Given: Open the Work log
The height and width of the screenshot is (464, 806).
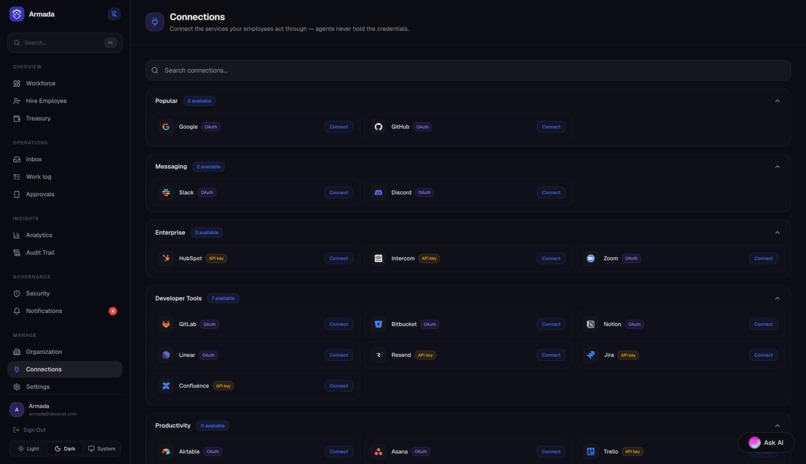Looking at the screenshot, I should [x=65, y=177].
